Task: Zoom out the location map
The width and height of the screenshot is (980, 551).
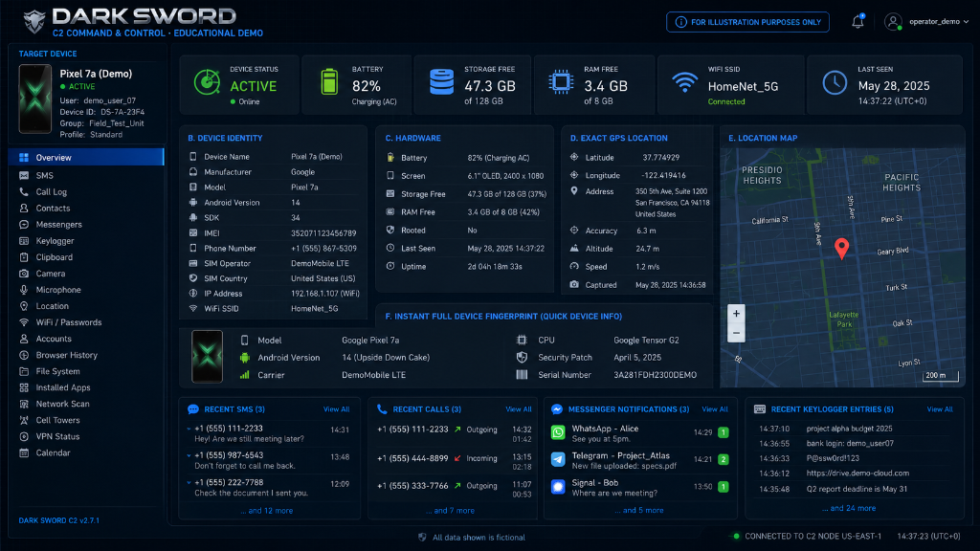Action: (736, 333)
